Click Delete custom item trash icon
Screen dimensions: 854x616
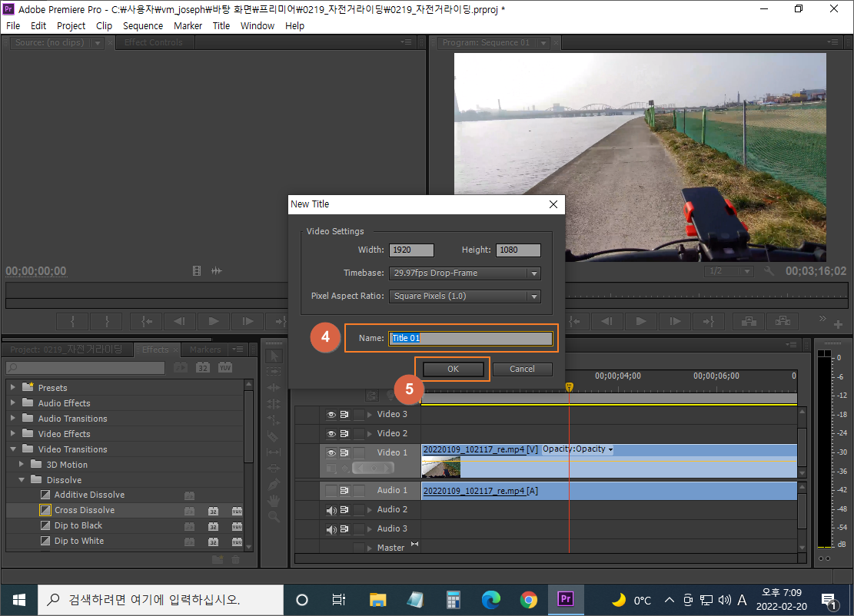[235, 559]
